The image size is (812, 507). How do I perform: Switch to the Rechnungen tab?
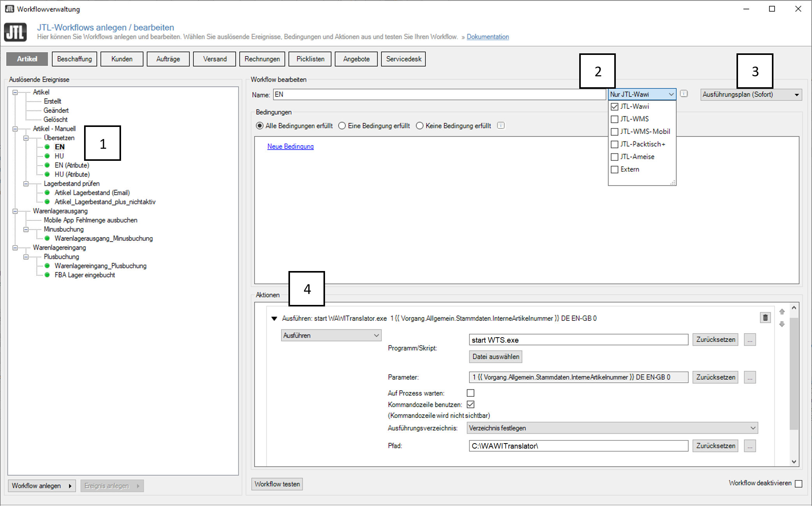coord(262,59)
